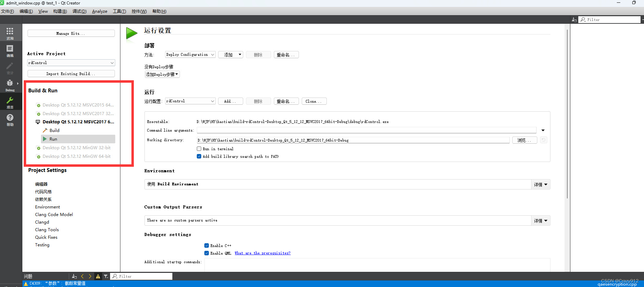
Task: Switch to the Edit (编辑) mode
Action: tap(10, 51)
